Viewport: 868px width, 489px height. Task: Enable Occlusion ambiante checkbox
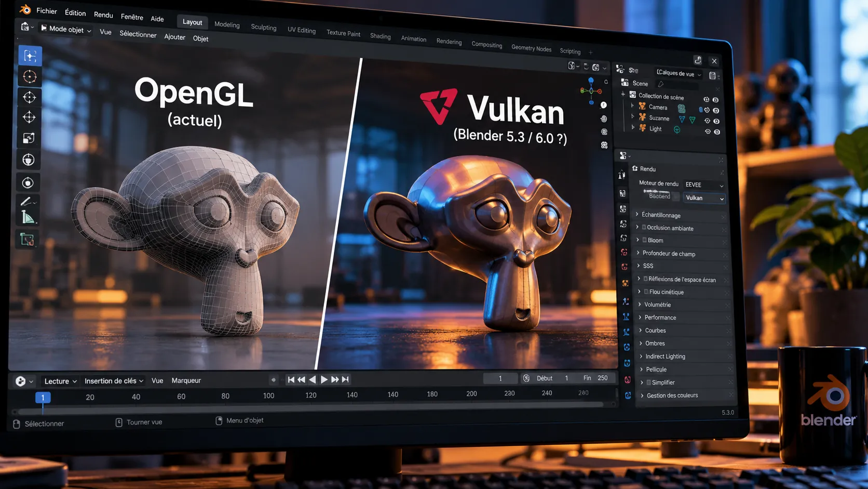tap(644, 227)
